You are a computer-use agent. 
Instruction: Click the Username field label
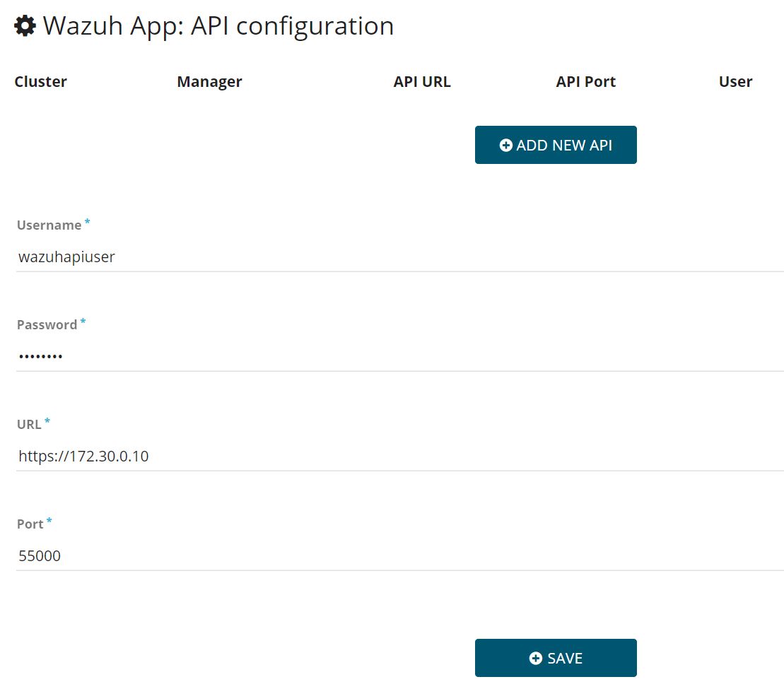(x=47, y=225)
